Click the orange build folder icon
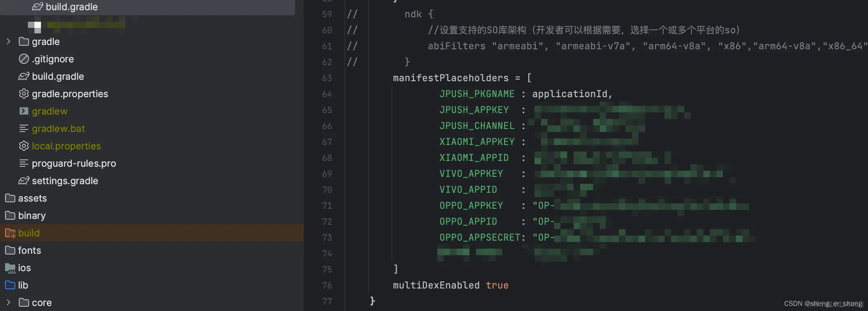 point(11,233)
